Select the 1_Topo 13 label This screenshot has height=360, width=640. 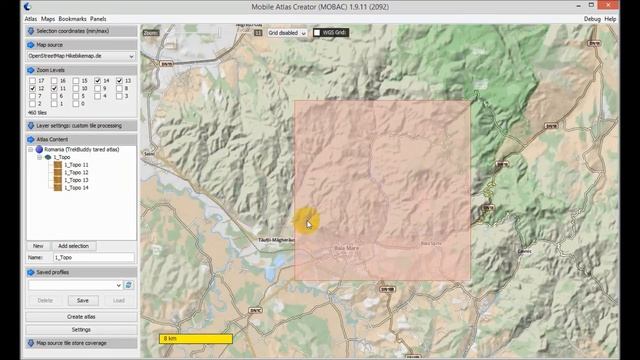(76, 180)
